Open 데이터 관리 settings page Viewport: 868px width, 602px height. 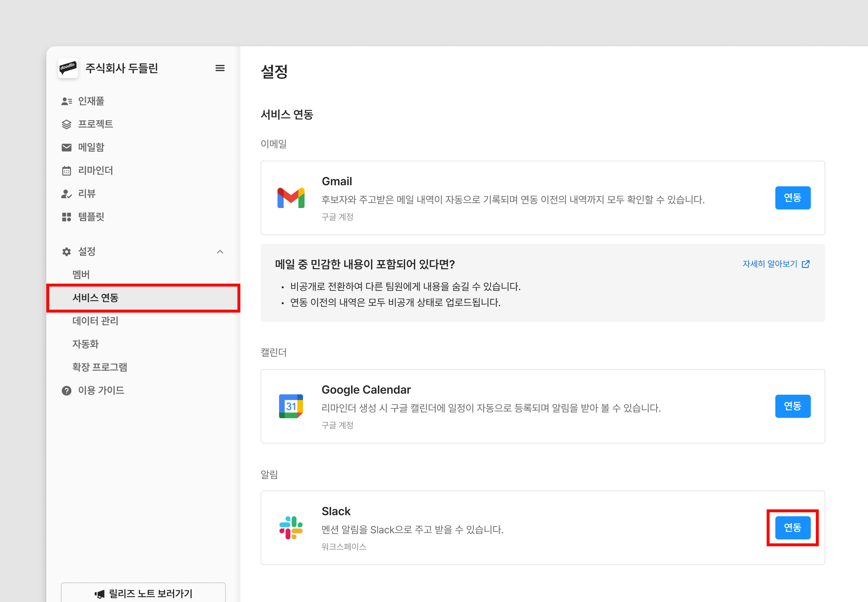pos(96,321)
